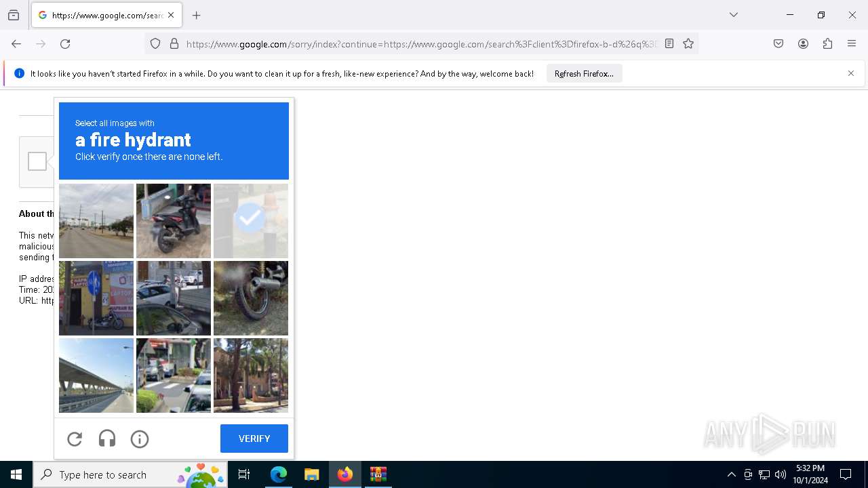Launch Microsoft Edge from taskbar
Screen dimensions: 868x488
pos(279,474)
